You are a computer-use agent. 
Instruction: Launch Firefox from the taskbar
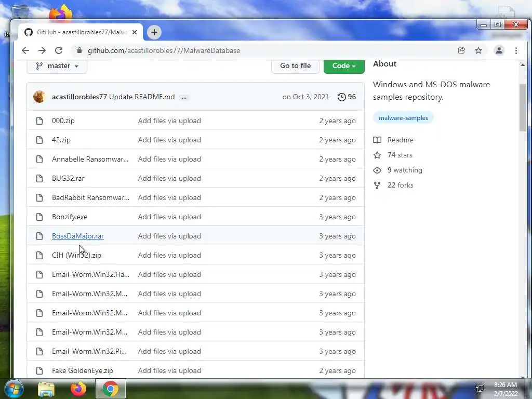(x=78, y=389)
